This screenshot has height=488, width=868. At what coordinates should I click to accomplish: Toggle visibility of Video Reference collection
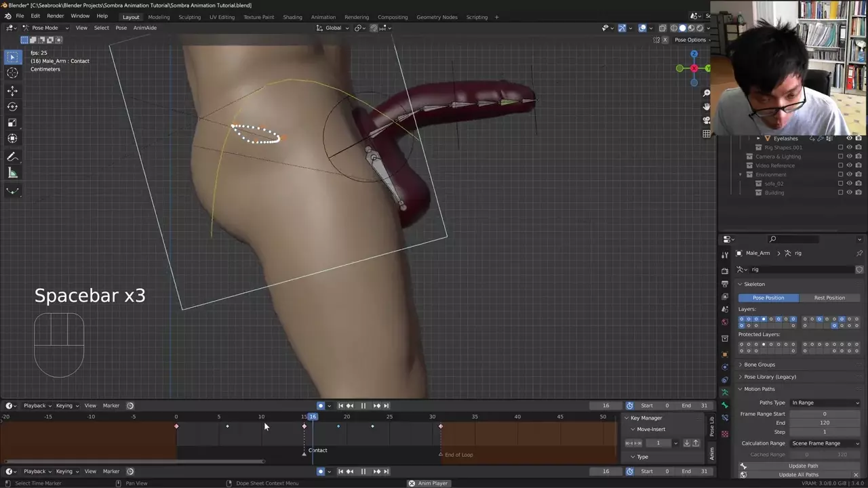[849, 165]
